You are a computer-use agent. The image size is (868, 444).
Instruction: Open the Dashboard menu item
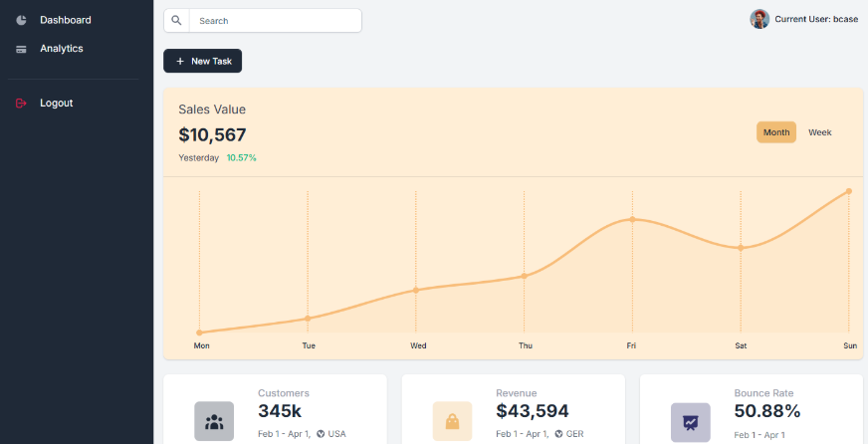pyautogui.click(x=66, y=20)
